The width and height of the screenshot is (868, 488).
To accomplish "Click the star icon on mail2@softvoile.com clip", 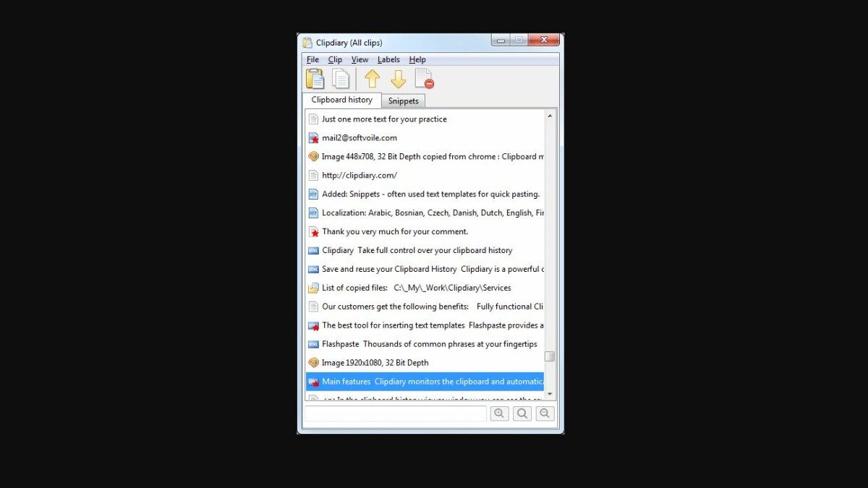I will pyautogui.click(x=313, y=137).
